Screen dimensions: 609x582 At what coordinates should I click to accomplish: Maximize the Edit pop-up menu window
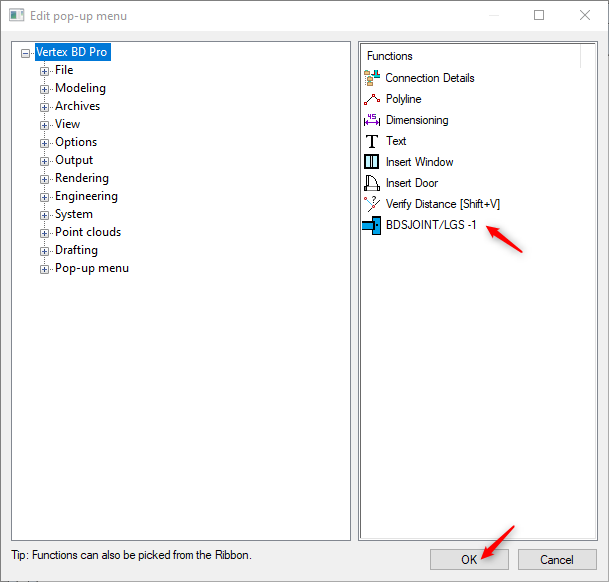tap(539, 15)
